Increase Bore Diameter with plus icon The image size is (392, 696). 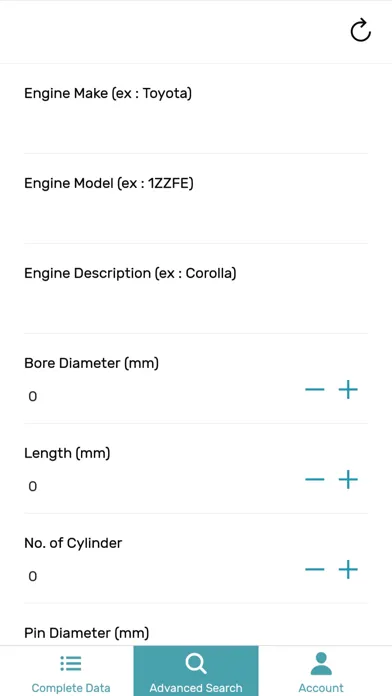pyautogui.click(x=348, y=390)
